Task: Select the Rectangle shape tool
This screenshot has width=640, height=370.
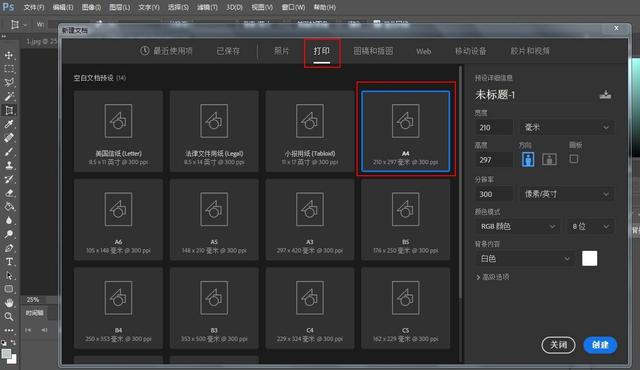Action: click(9, 289)
